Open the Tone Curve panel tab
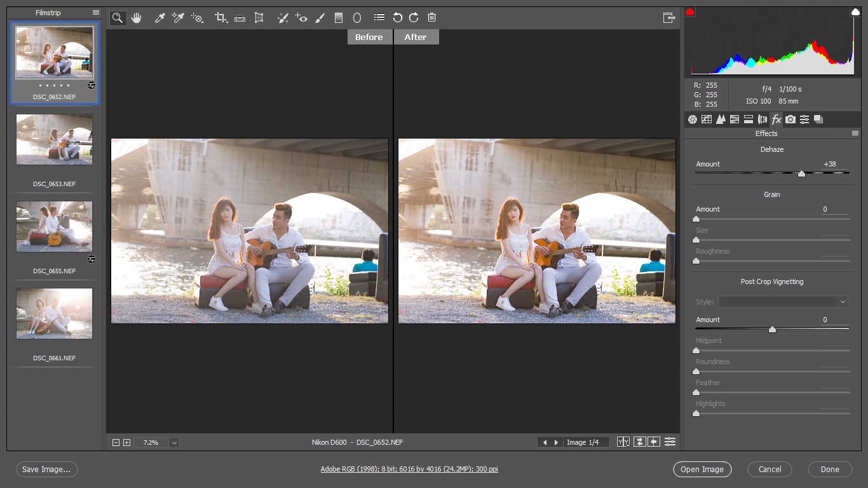This screenshot has width=868, height=488. click(707, 119)
